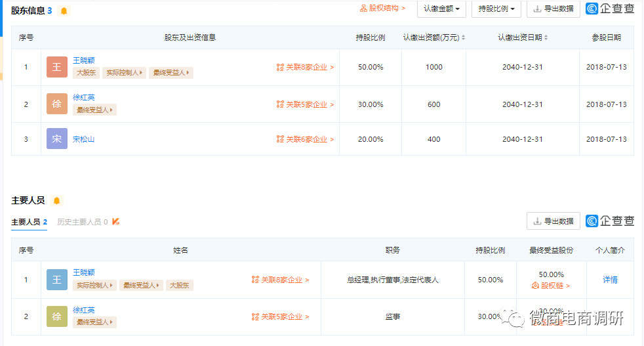Click 企查查 logo above shareholder table

pyautogui.click(x=610, y=9)
